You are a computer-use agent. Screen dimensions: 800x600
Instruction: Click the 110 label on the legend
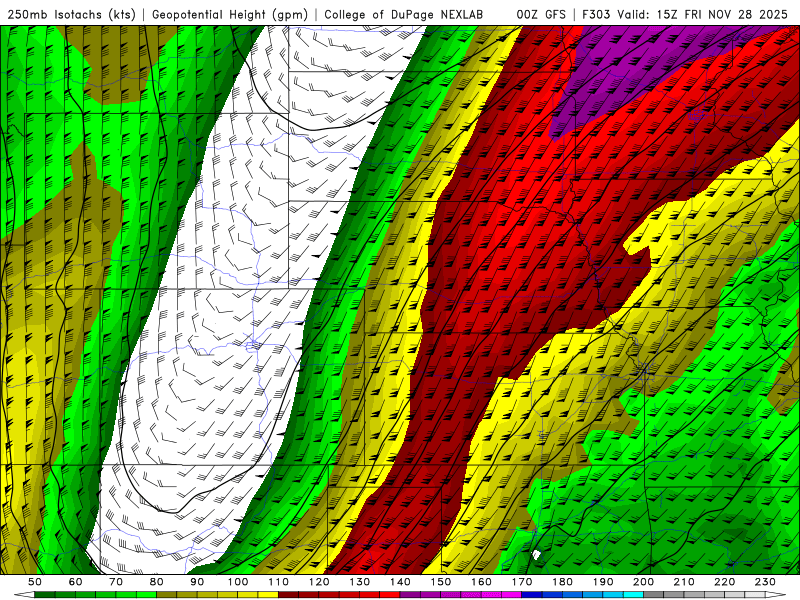278,582
